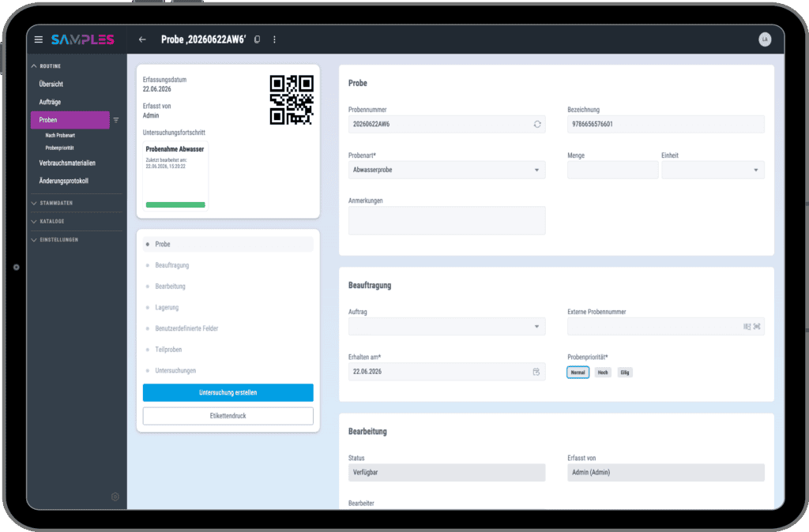Image resolution: width=809 pixels, height=532 pixels.
Task: Click the green progress bar of Probenahme Abwasser
Action: (175, 204)
